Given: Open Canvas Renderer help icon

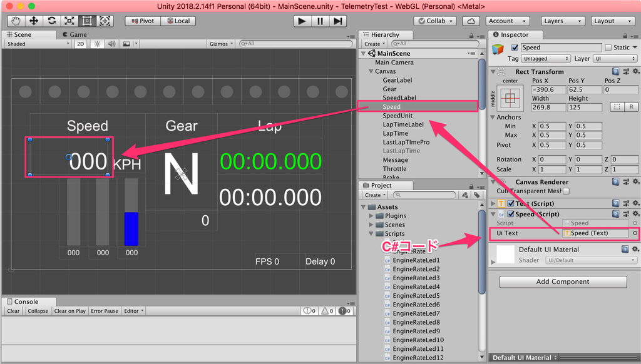Looking at the screenshot, I should (616, 182).
